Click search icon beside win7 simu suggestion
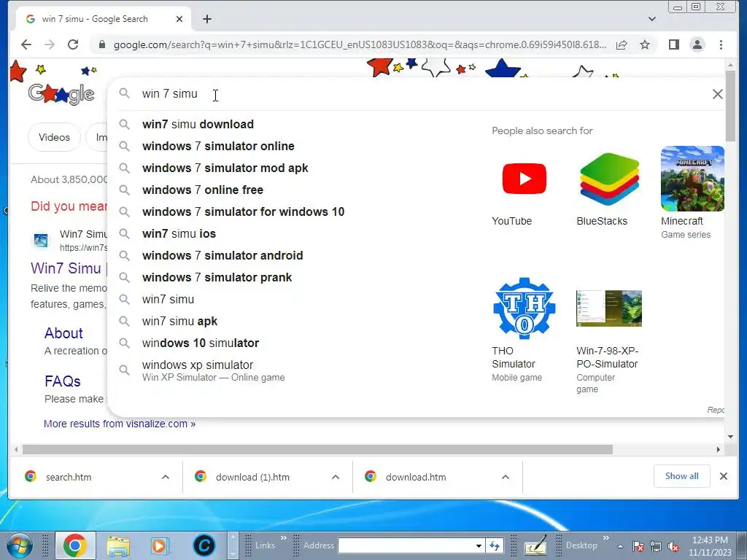 pyautogui.click(x=124, y=299)
